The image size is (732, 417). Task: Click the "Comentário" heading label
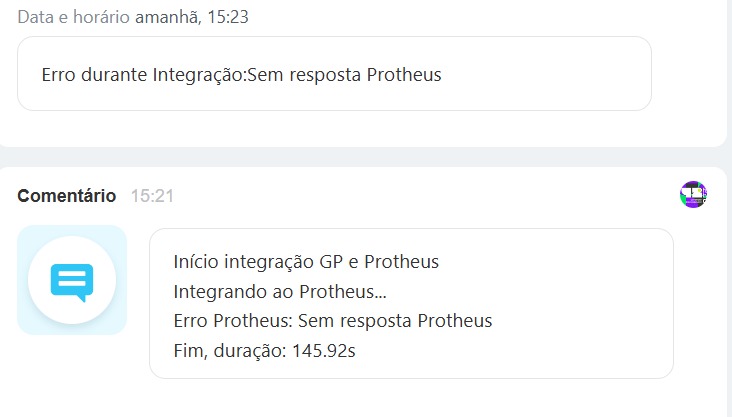pos(66,196)
